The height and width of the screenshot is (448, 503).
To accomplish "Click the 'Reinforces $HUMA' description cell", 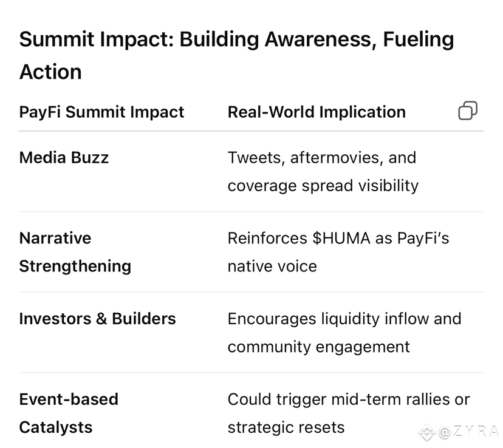I will click(338, 252).
